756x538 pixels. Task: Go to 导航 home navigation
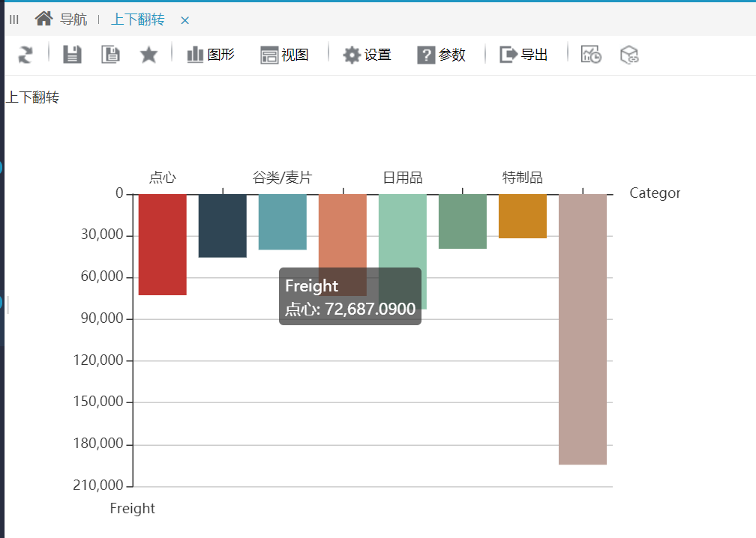coord(61,19)
